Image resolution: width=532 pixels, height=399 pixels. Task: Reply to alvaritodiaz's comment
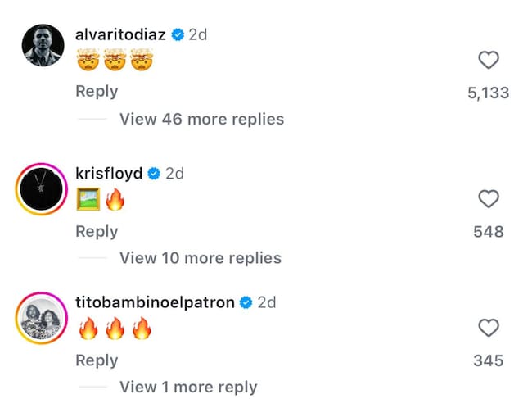click(x=97, y=92)
